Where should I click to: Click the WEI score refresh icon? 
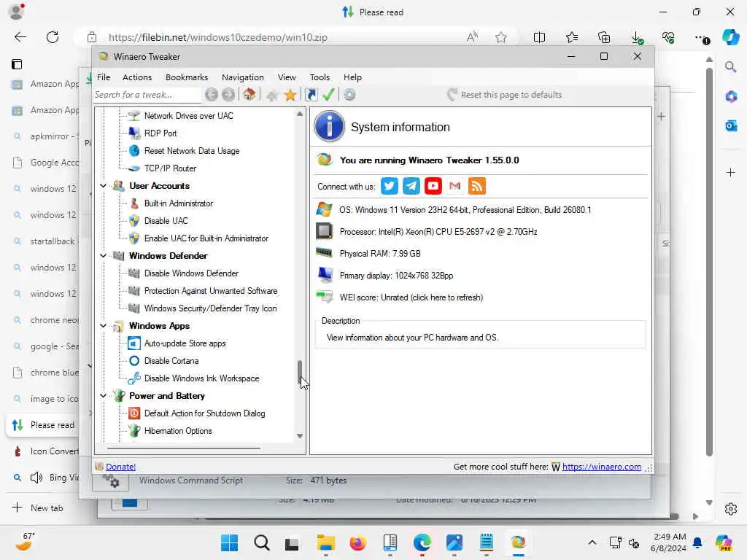325,297
